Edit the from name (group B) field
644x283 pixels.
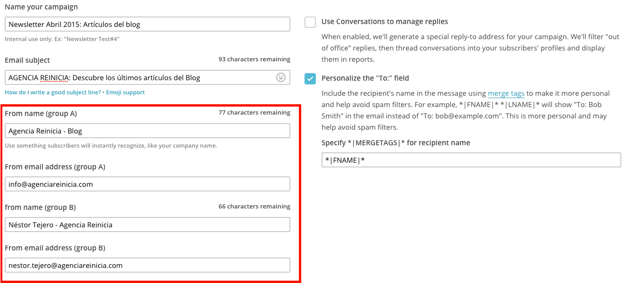pyautogui.click(x=147, y=225)
